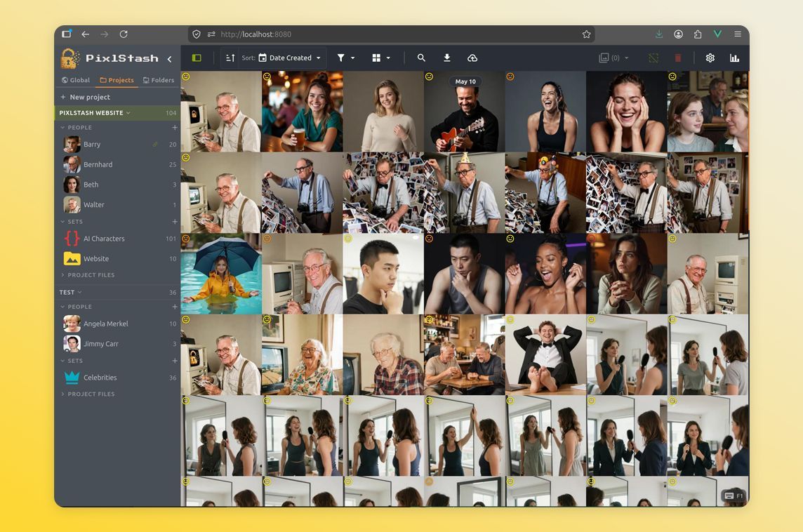Open the filter funnel dropdown
The width and height of the screenshot is (803, 532).
tap(345, 58)
